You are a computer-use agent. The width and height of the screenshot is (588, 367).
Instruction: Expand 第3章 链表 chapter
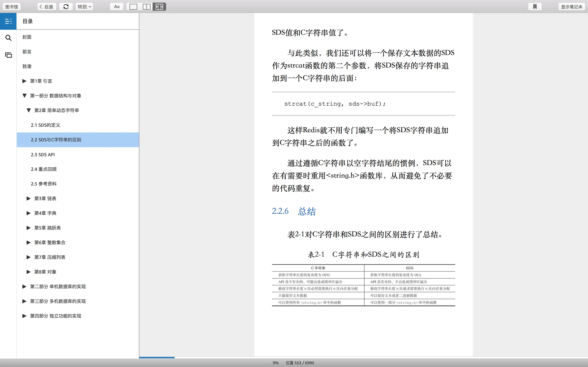(28, 198)
